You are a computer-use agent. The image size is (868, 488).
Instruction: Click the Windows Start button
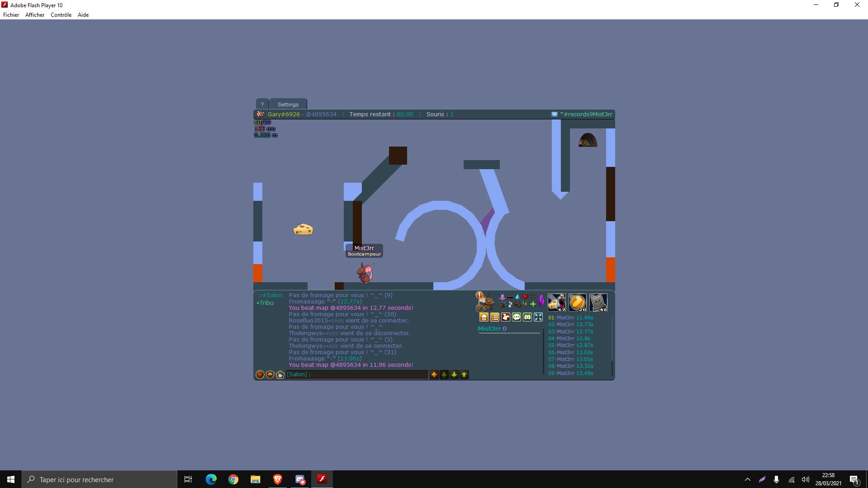11,479
